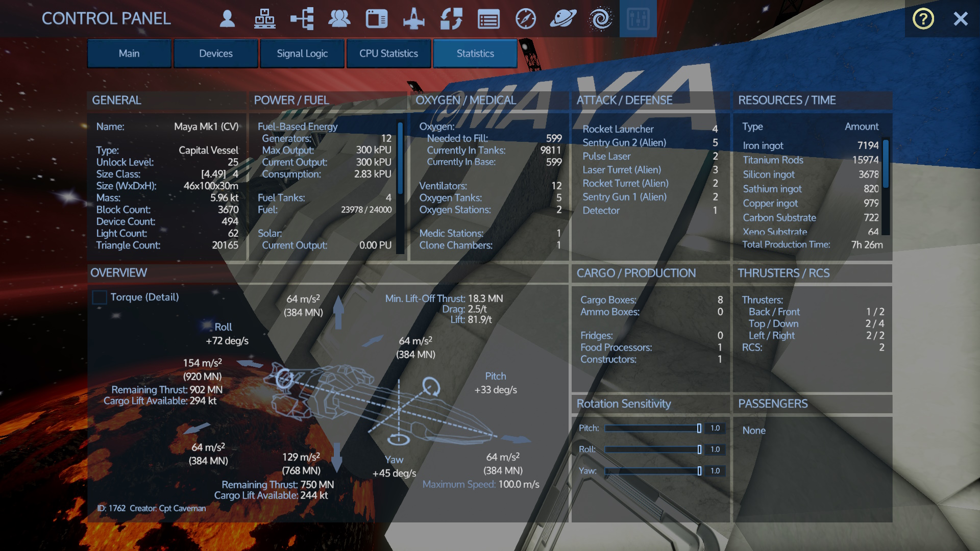Click the Passengers None entry
The height and width of the screenshot is (551, 980).
click(x=754, y=431)
